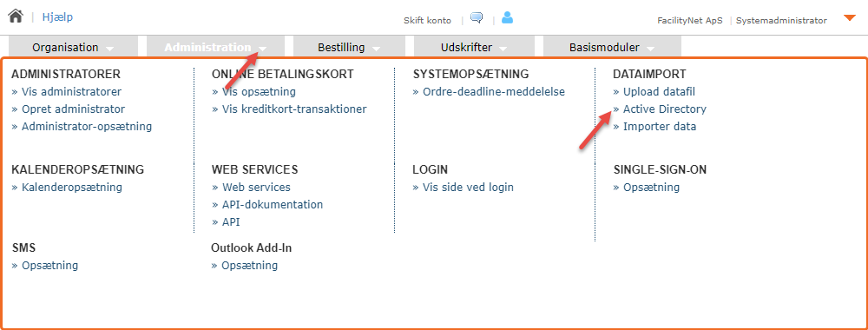Expand the Basismoduler dropdown arrow

[650, 49]
